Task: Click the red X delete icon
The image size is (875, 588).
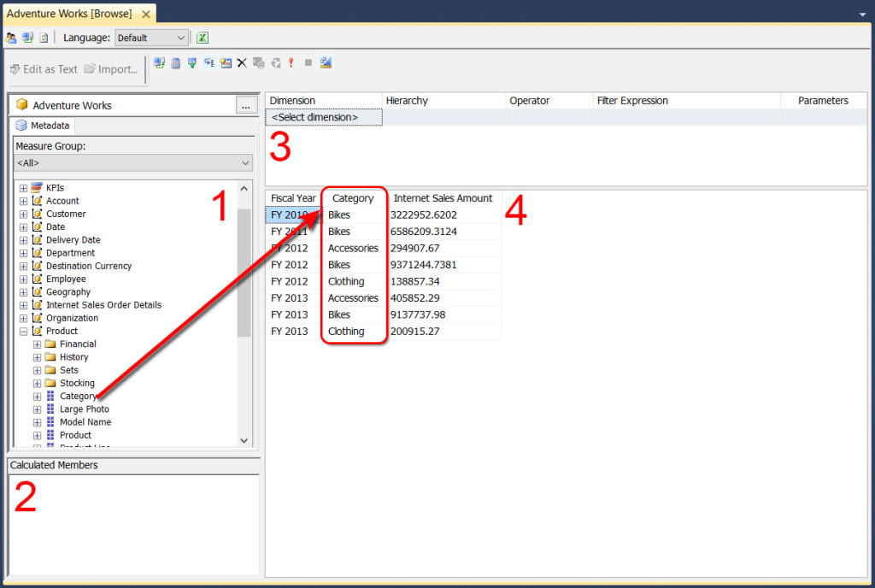Action: pyautogui.click(x=242, y=62)
